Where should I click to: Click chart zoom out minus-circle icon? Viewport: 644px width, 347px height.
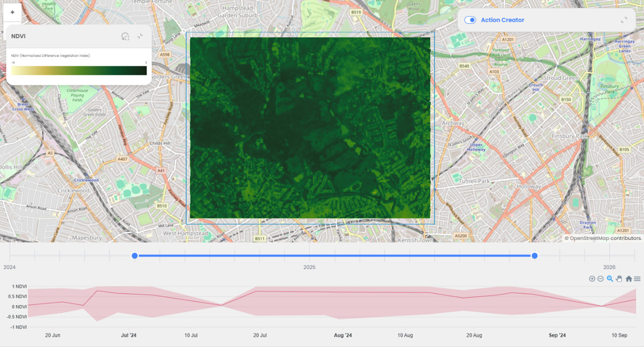coord(601,279)
